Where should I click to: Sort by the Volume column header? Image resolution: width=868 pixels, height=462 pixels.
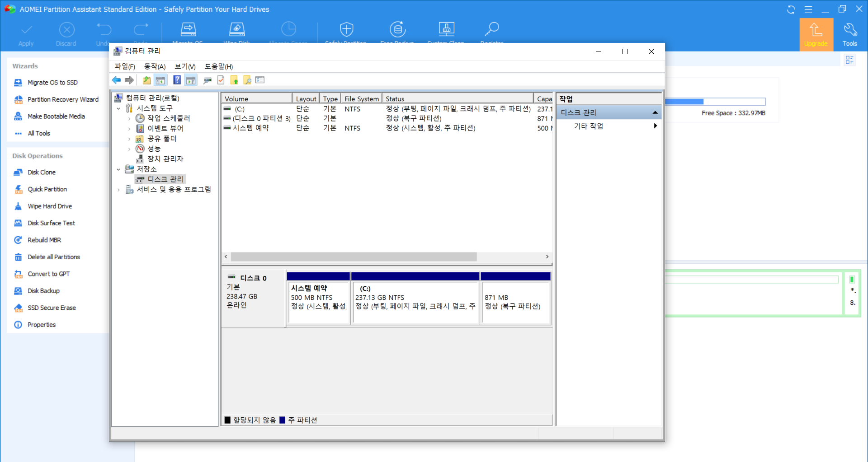click(257, 98)
